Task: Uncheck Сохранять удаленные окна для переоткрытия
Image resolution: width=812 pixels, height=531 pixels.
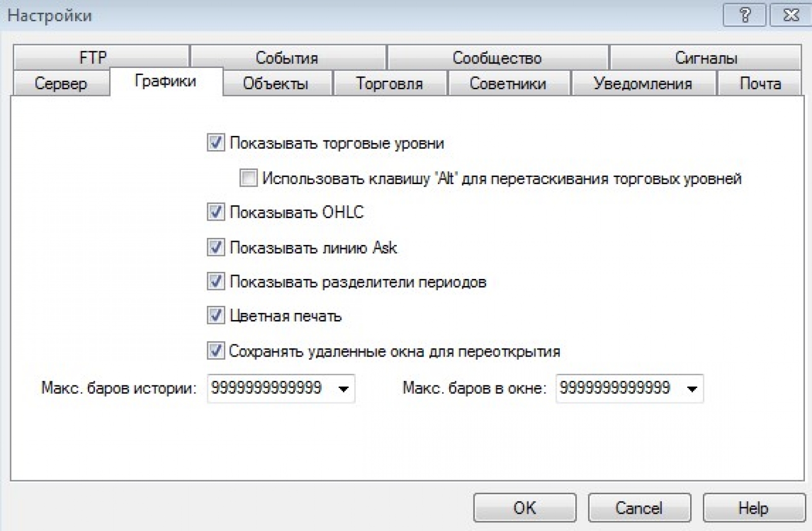Action: (x=216, y=350)
